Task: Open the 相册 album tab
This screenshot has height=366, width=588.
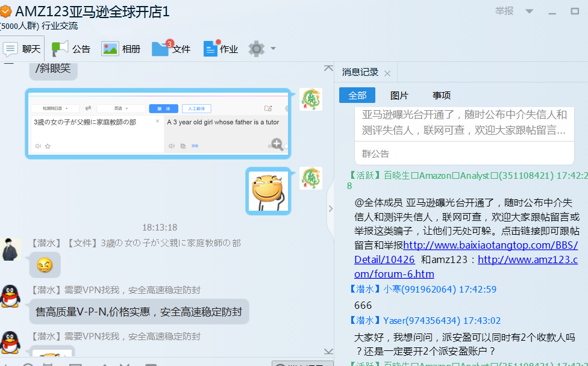Action: coord(120,49)
